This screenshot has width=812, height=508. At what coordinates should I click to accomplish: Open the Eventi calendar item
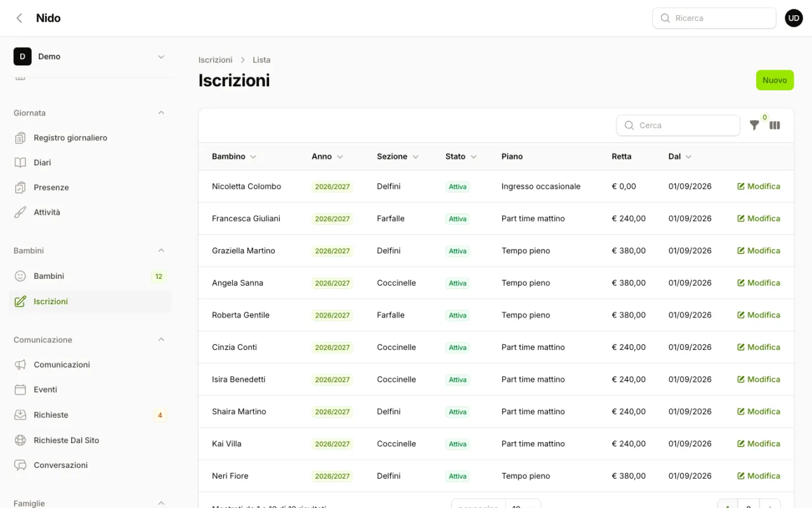(x=90, y=389)
